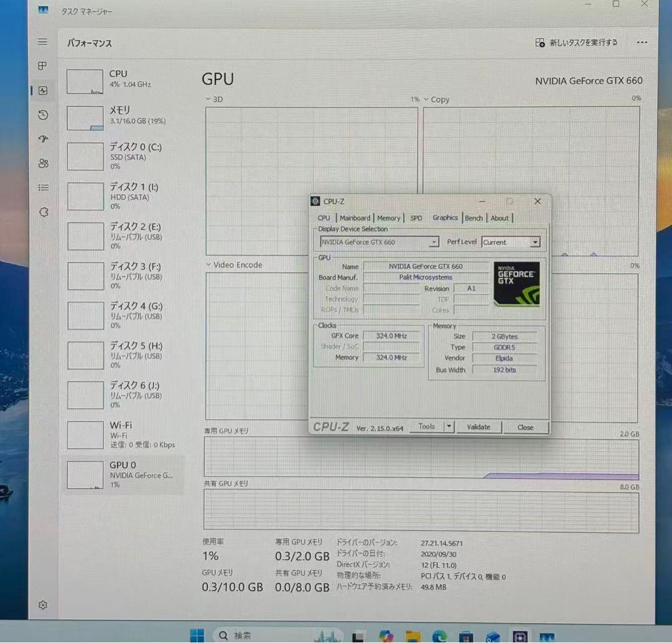Screen dimensions: 672x643
Task: Open Microsoft Store from taskbar
Action: [466, 637]
